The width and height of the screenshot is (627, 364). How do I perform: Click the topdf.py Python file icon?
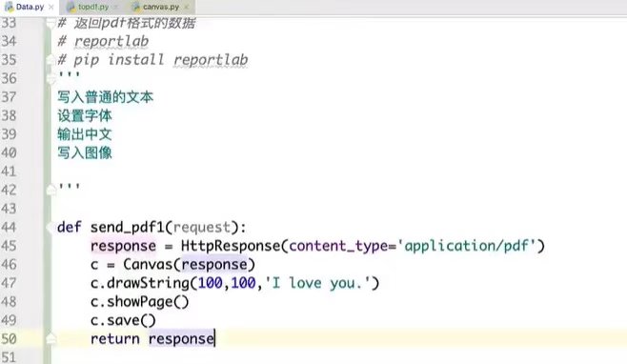click(71, 7)
